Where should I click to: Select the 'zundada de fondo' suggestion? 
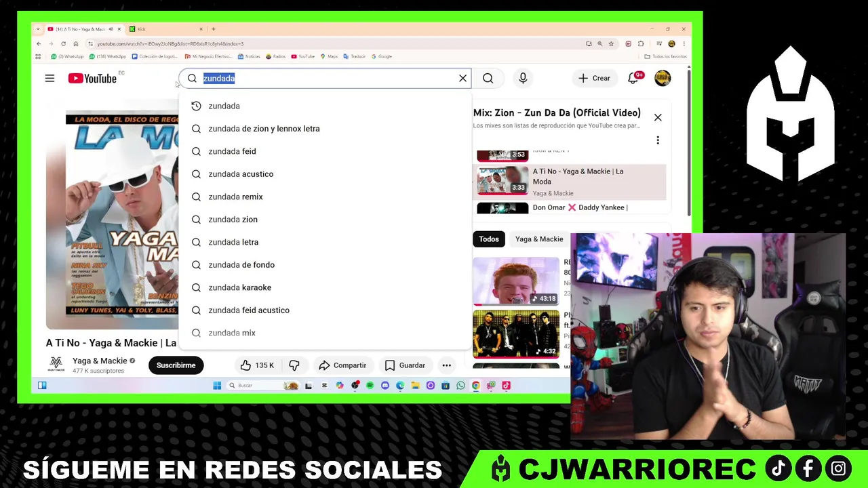coord(325,265)
